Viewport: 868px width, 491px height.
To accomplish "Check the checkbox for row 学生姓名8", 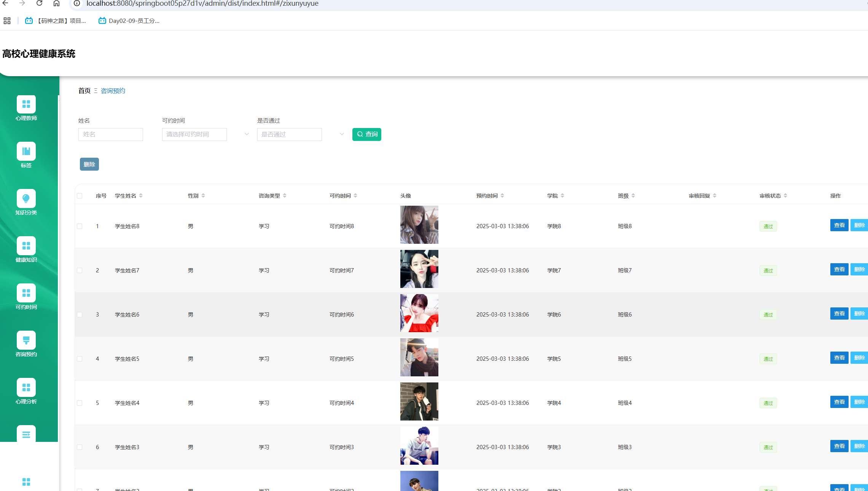I will (80, 226).
